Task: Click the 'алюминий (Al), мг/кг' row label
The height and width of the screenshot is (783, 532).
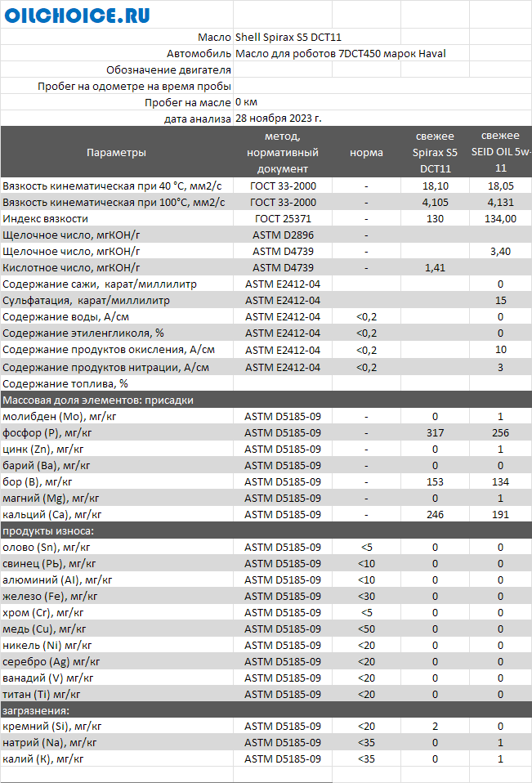Action: [x=57, y=579]
